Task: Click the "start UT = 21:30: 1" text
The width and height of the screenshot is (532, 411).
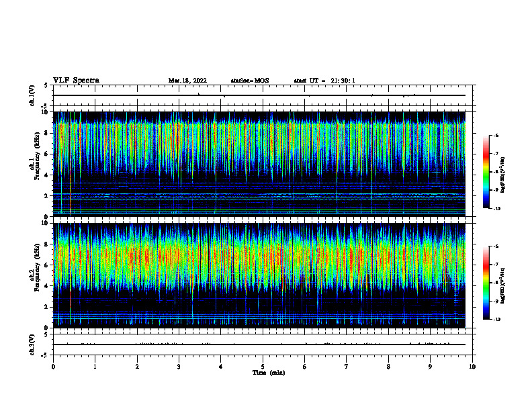Action: click(x=324, y=81)
